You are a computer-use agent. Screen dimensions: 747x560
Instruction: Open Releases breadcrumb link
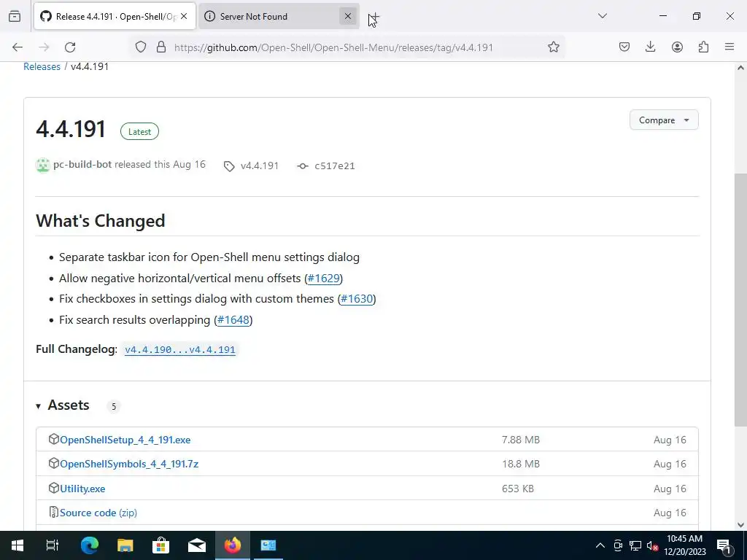click(42, 66)
